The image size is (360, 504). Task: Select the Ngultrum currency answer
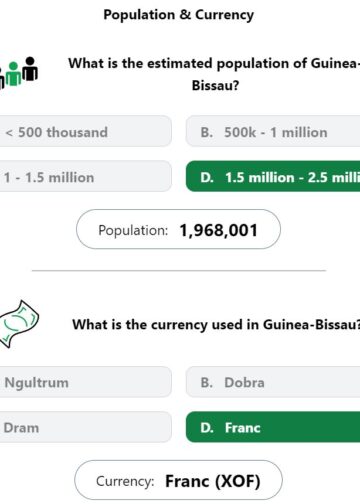(86, 382)
